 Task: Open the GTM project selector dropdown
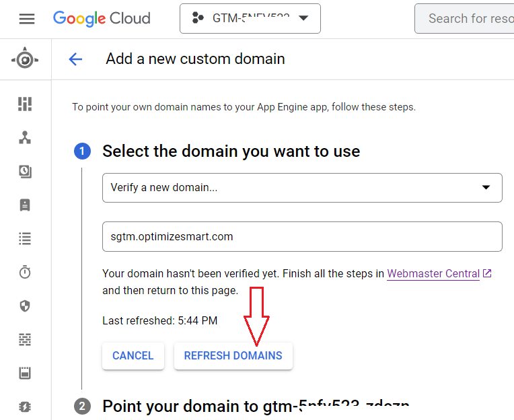(x=250, y=19)
